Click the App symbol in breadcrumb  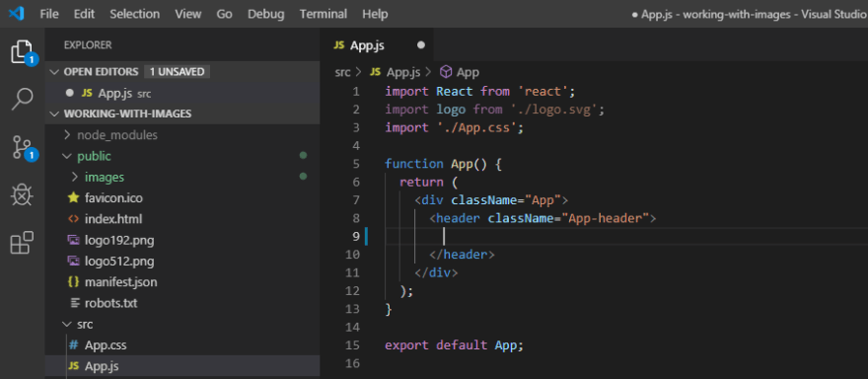468,72
